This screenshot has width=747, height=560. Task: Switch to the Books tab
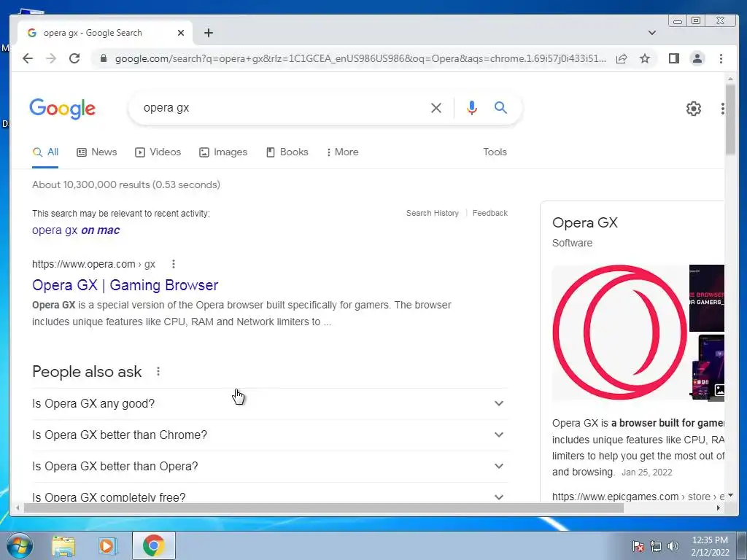(287, 152)
